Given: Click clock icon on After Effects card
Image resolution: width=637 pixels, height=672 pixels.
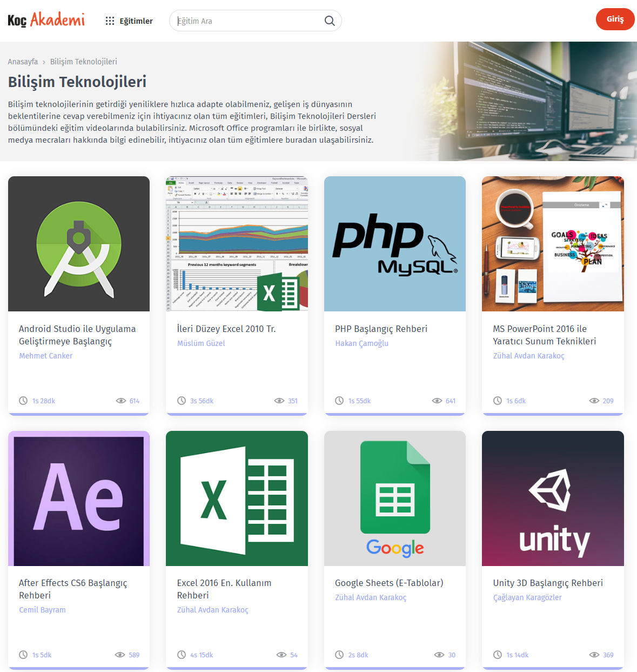Looking at the screenshot, I should pos(23,655).
